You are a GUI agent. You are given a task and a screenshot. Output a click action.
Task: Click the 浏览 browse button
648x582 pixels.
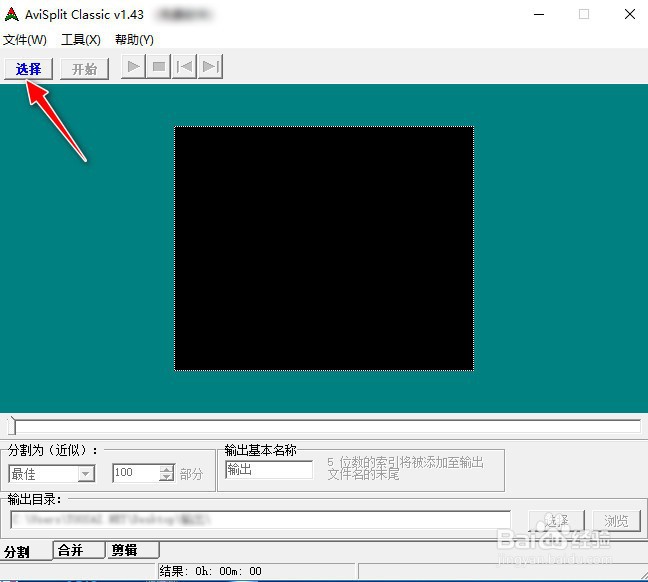(617, 520)
